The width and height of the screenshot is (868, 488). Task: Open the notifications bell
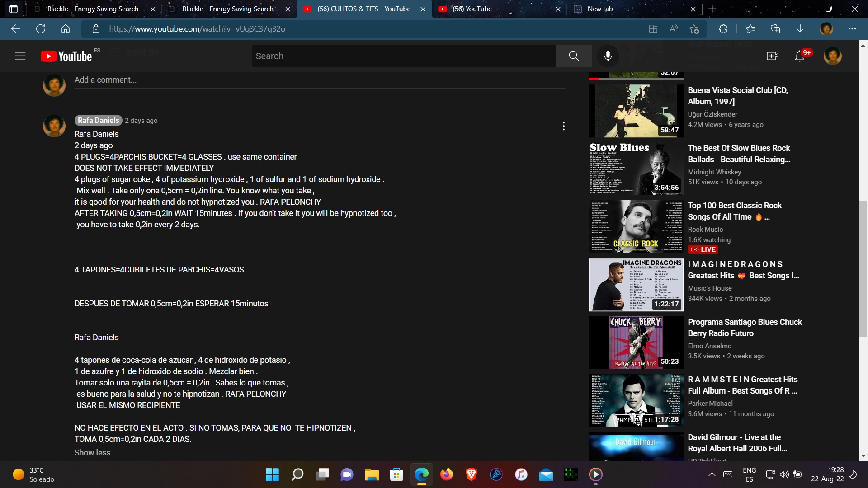pyautogui.click(x=800, y=56)
